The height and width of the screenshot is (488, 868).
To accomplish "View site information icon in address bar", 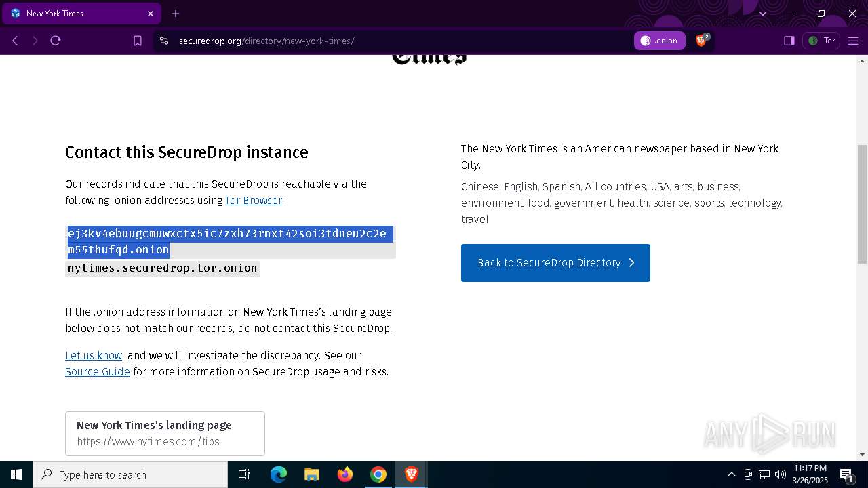I will point(163,41).
